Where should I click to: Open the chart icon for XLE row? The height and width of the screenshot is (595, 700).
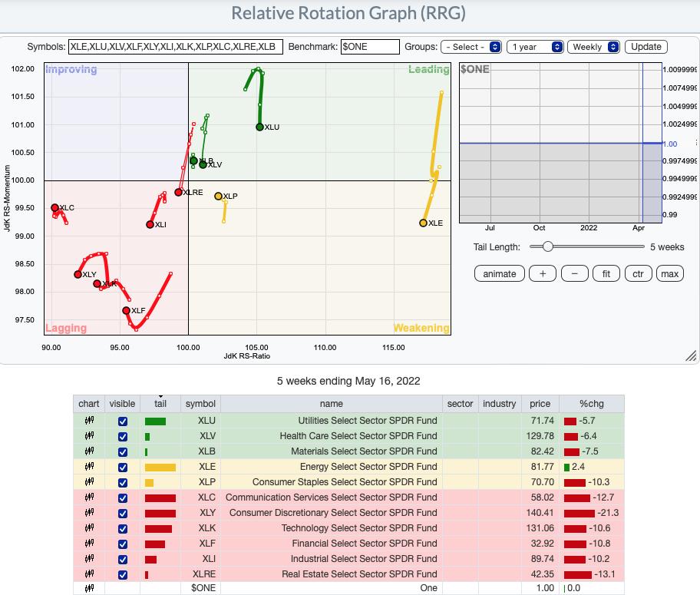tap(89, 467)
